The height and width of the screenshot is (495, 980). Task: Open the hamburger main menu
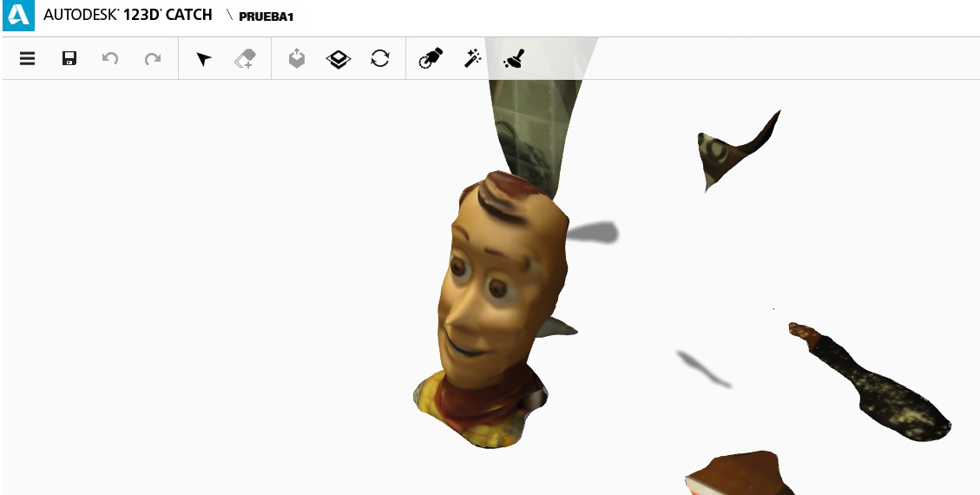pyautogui.click(x=27, y=59)
